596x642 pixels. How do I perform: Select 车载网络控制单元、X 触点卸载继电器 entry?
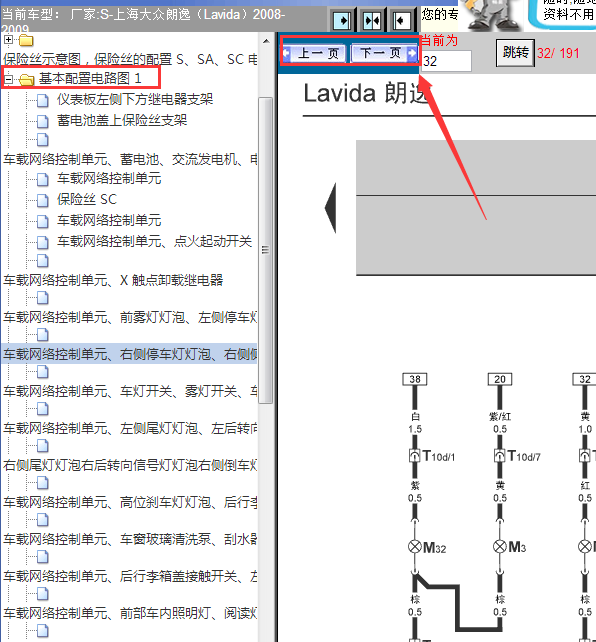point(113,280)
